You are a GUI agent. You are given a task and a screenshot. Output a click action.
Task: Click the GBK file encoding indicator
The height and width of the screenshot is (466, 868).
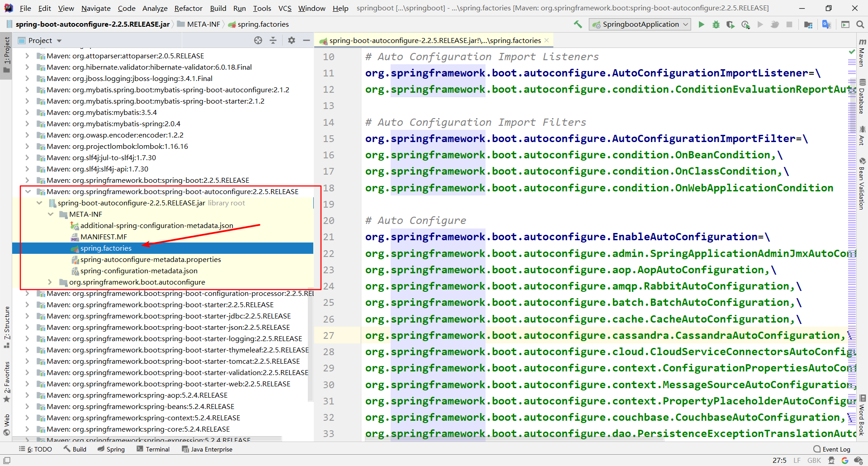(x=814, y=461)
